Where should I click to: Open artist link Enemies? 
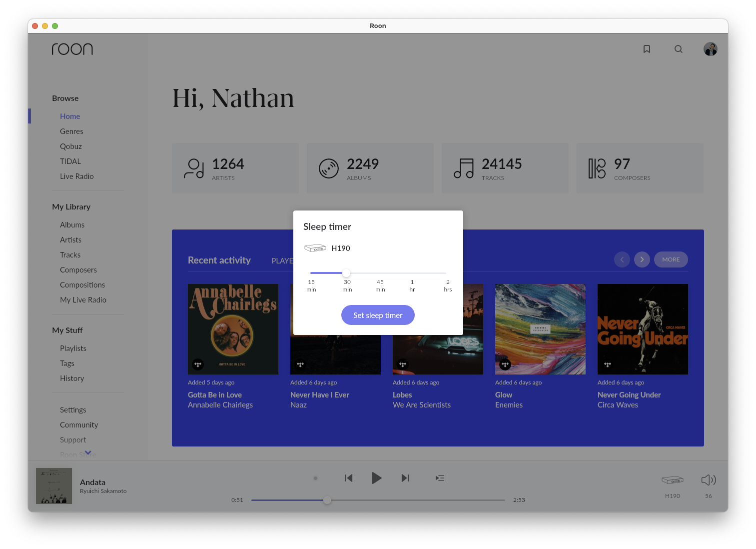(x=509, y=405)
